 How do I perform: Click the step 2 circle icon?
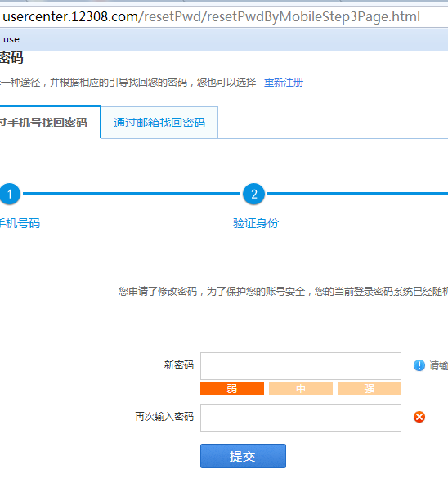coord(254,194)
